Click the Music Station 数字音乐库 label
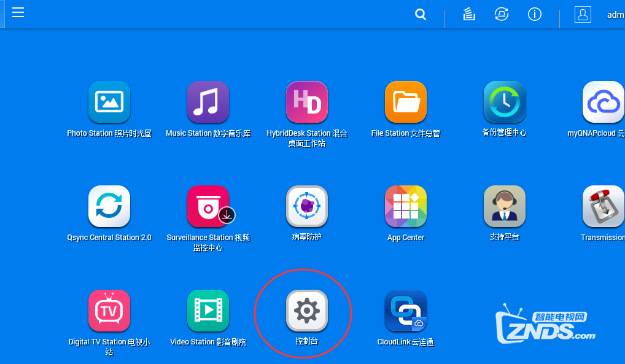Image resolution: width=625 pixels, height=364 pixels. pyautogui.click(x=208, y=133)
